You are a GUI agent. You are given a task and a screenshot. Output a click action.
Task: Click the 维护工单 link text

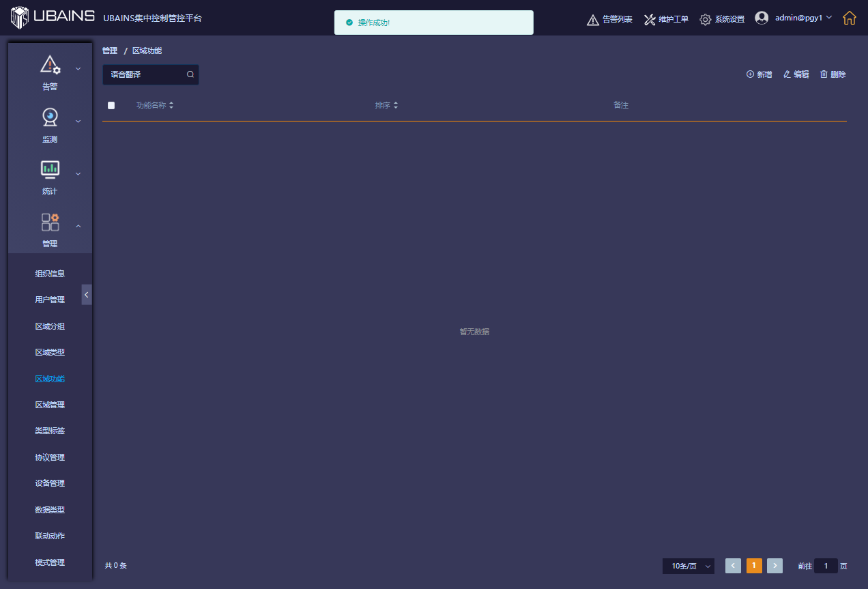[674, 20]
